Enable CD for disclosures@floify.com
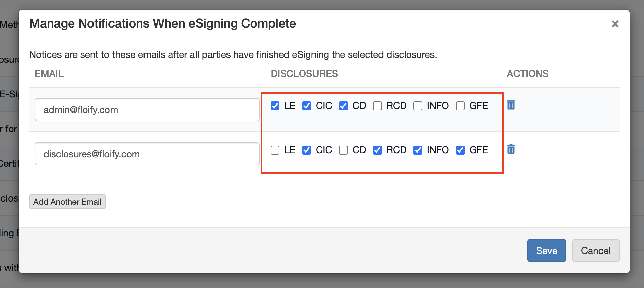644x288 pixels. (x=343, y=150)
